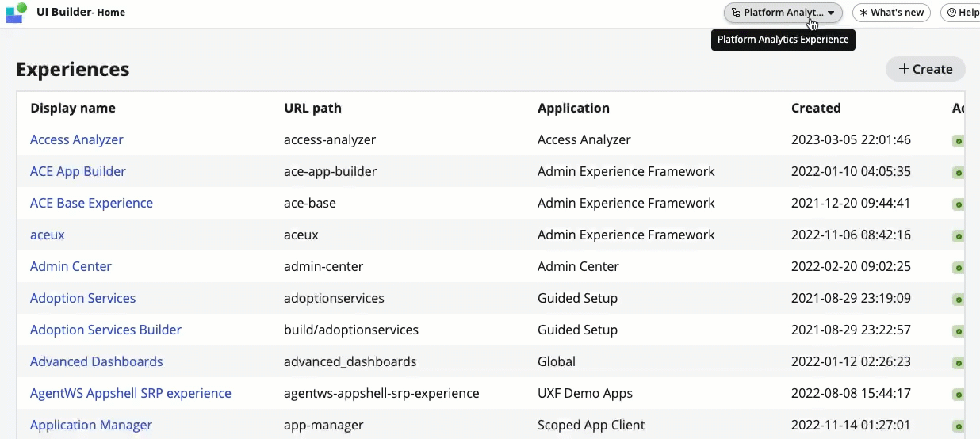Create a new experience
This screenshot has height=439, width=980.
tap(925, 69)
